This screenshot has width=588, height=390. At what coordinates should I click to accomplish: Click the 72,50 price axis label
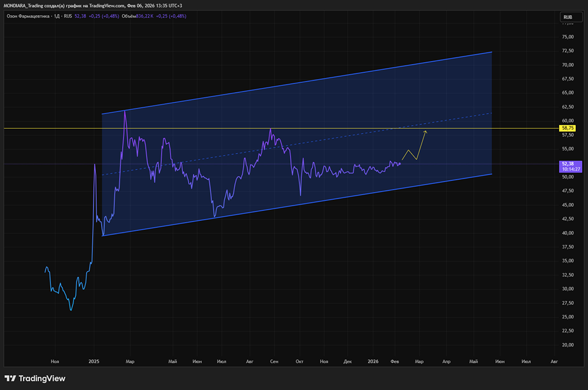568,51
